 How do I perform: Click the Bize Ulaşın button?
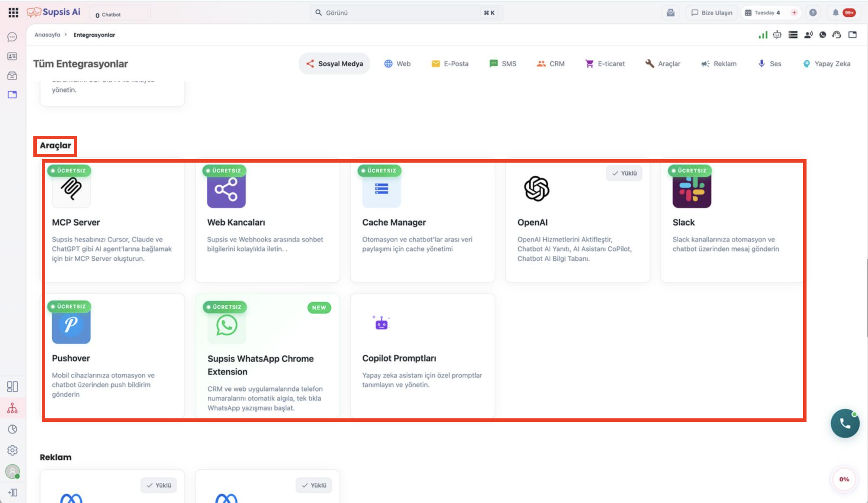[712, 13]
